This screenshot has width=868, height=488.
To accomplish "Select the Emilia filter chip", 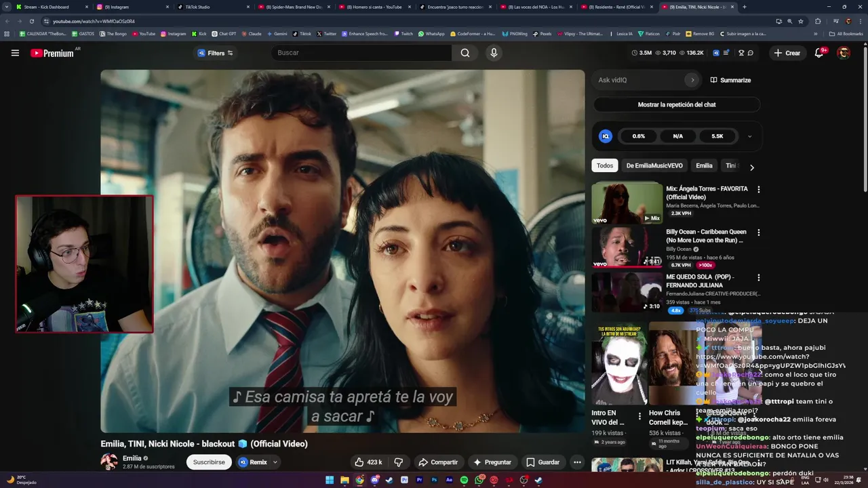I will click(x=704, y=165).
